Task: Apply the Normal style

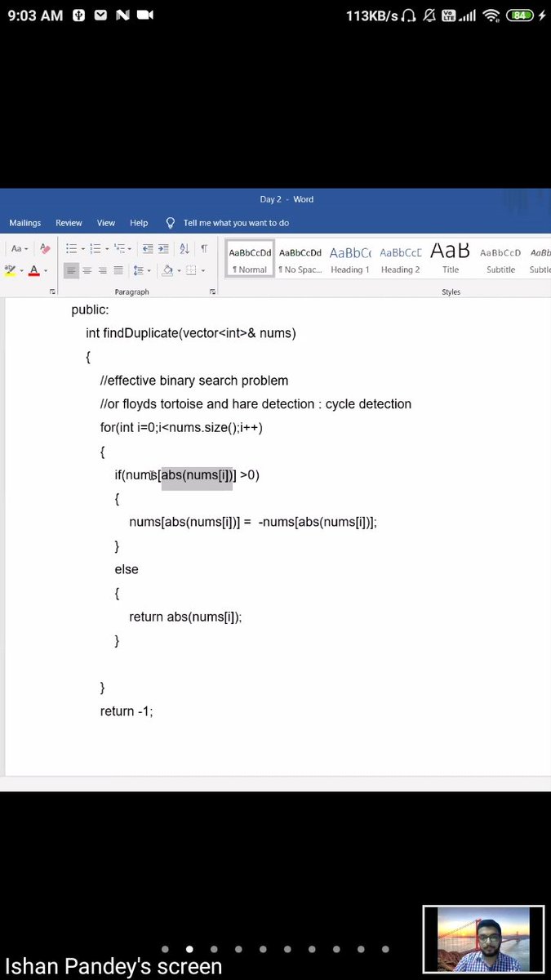Action: (250, 259)
